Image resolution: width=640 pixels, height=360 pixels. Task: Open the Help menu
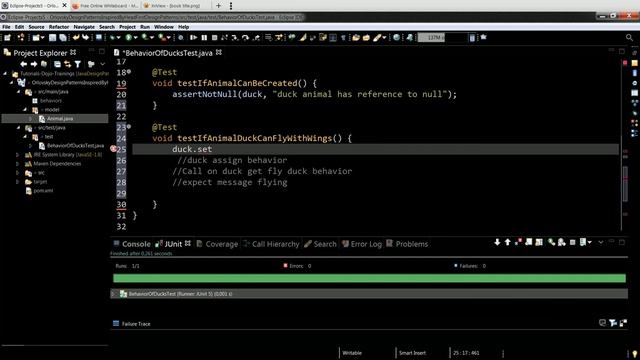click(x=183, y=27)
